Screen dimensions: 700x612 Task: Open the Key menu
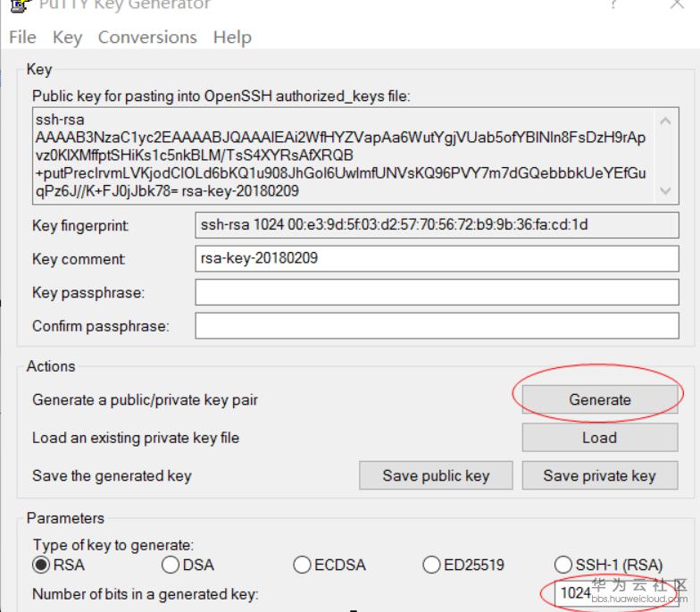[x=68, y=38]
